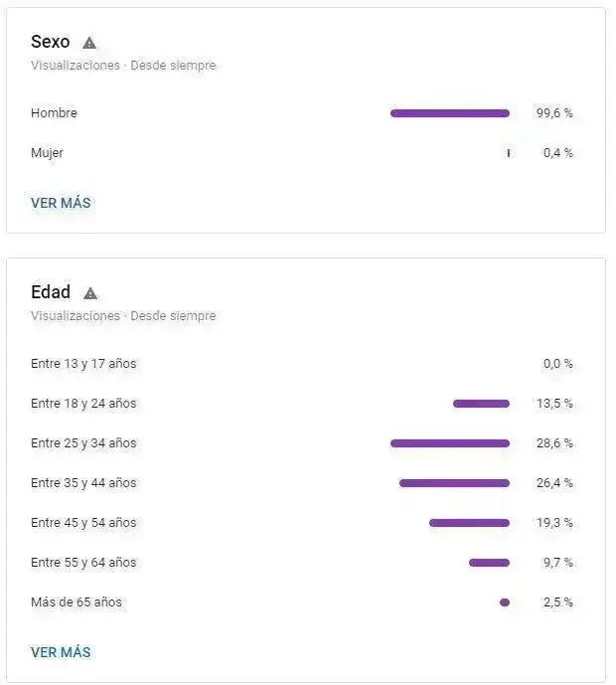Click the Hombre purple progress bar
This screenshot has width=616, height=685.
[449, 113]
